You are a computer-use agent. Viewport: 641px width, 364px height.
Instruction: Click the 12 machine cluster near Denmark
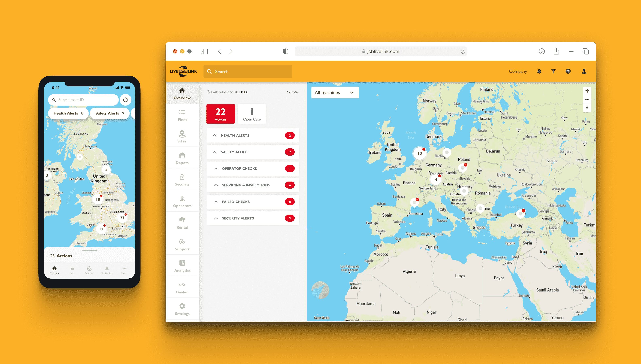(420, 153)
